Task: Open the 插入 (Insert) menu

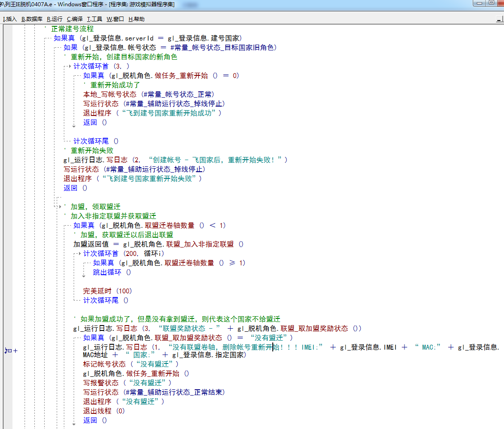Action: pyautogui.click(x=9, y=19)
